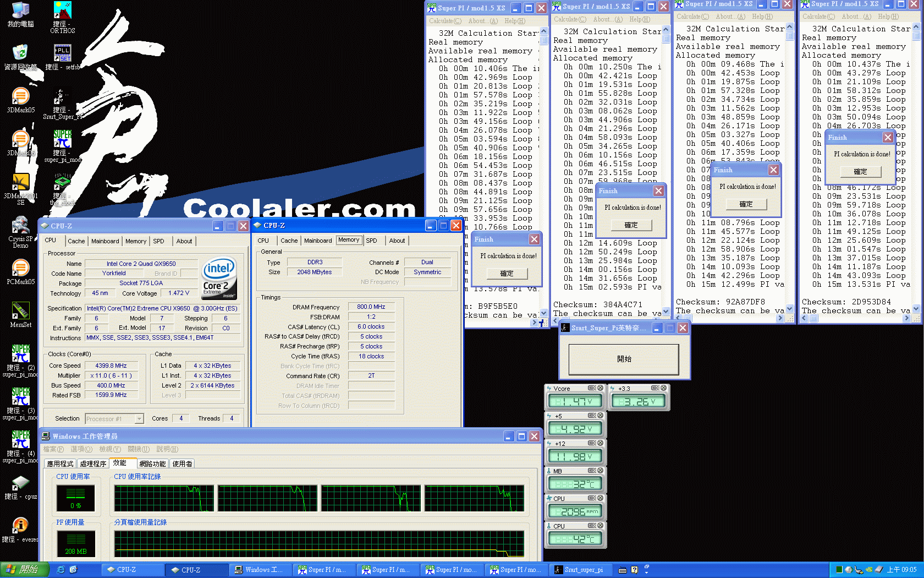Open the super_pi_mod (3) shortcut icon
This screenshot has width=924, height=578.
point(20,403)
